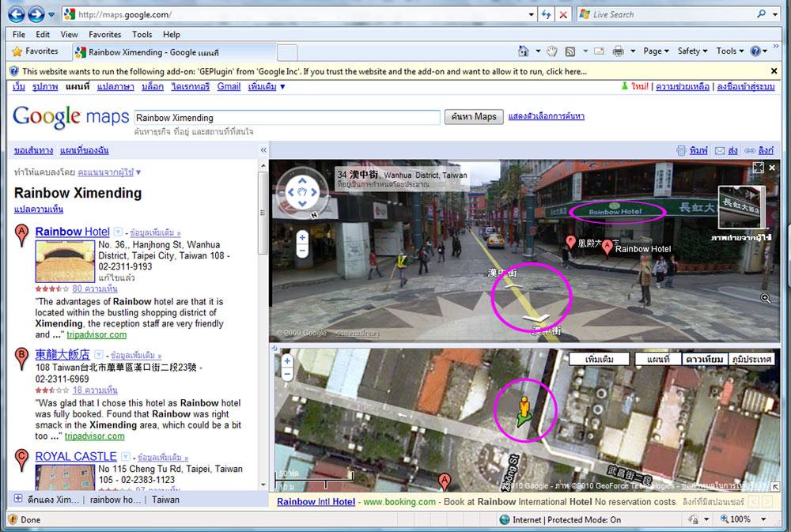This screenshot has width=791, height=532.
Task: Click the Print icon in command bar
Action: (618, 51)
